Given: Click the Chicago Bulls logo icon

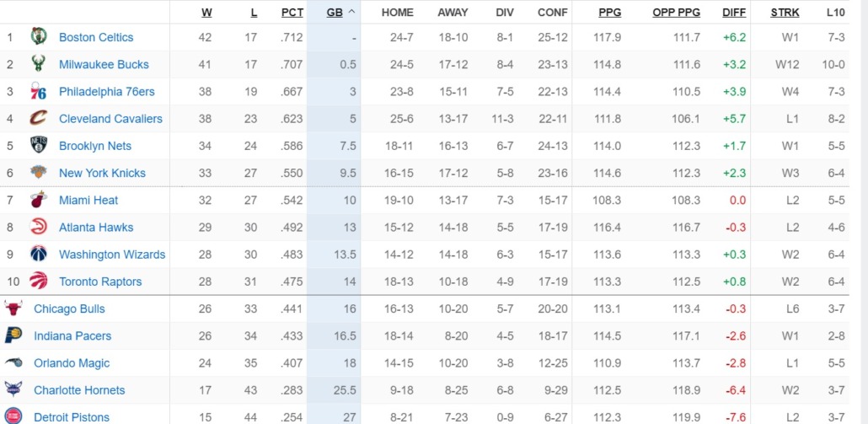Looking at the screenshot, I should tap(13, 309).
